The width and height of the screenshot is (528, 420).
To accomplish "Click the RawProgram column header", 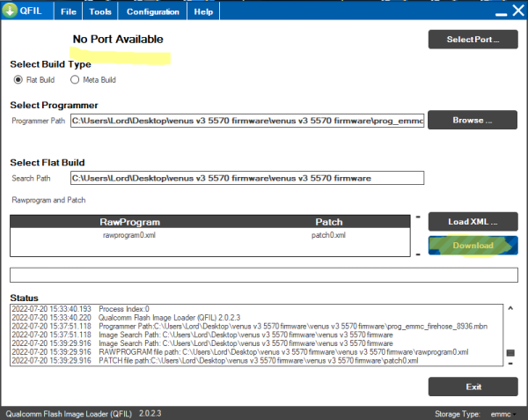I will tap(130, 222).
